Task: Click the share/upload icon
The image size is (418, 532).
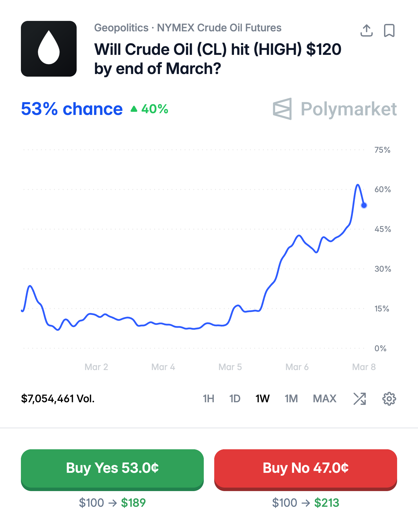Action: (366, 30)
